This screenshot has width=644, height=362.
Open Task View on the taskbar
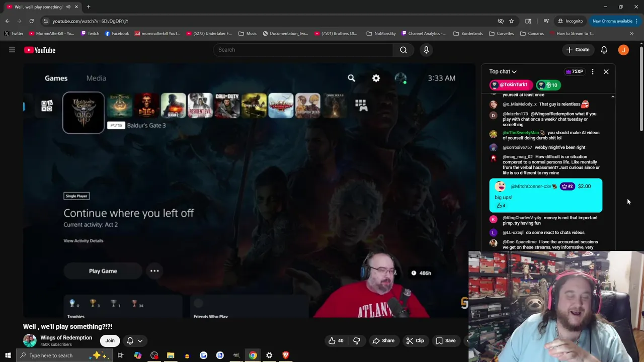(121, 355)
